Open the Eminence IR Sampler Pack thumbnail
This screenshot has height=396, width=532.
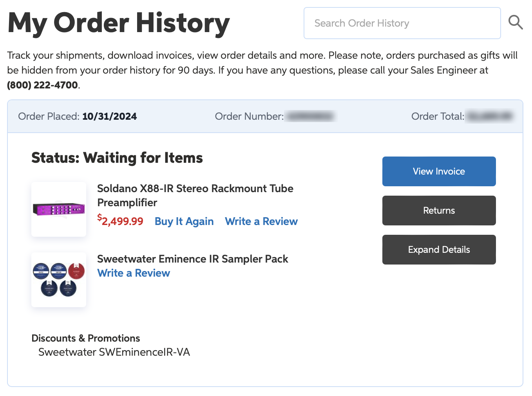pyautogui.click(x=59, y=280)
